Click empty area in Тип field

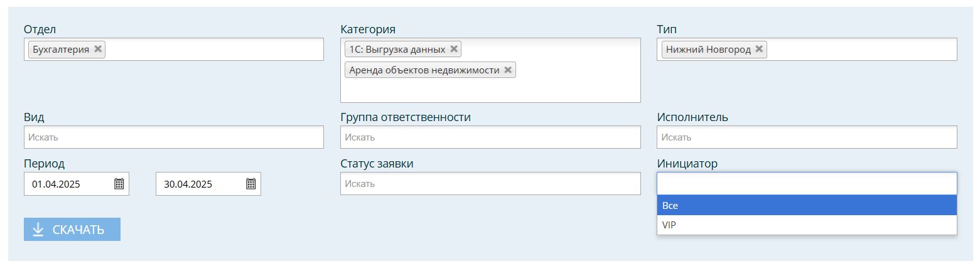(x=860, y=50)
